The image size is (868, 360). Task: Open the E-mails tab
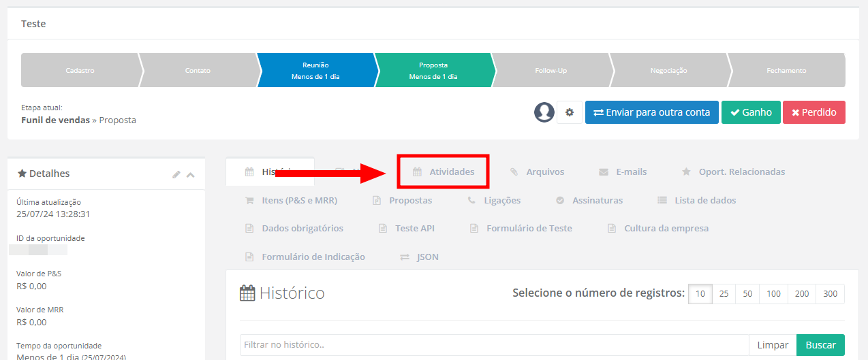[x=623, y=171]
